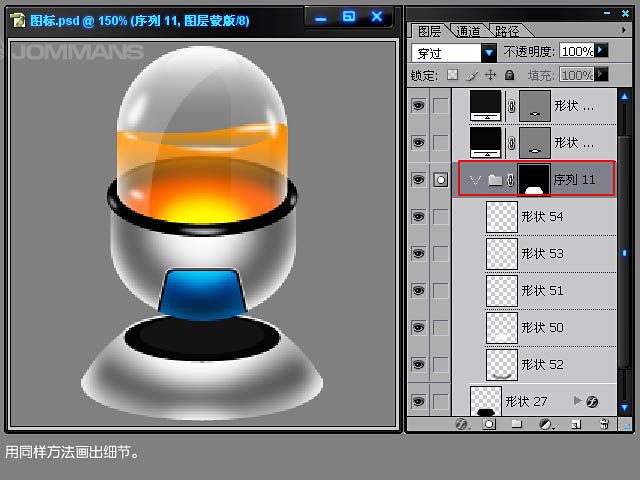Hide the 形状 50 layer
640x480 pixels.
418,328
